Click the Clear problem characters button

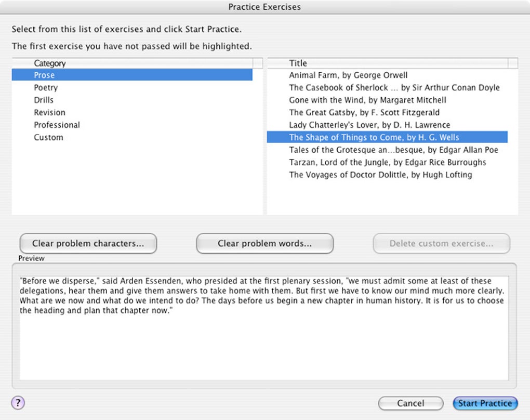pos(88,243)
